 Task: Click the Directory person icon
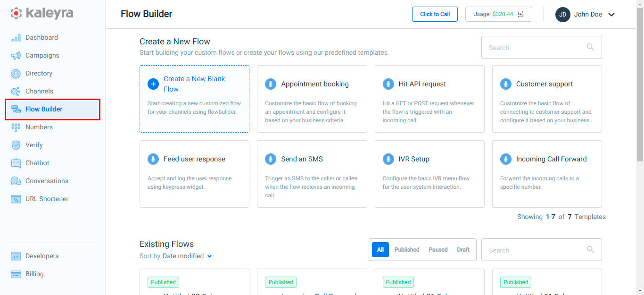pyautogui.click(x=16, y=74)
